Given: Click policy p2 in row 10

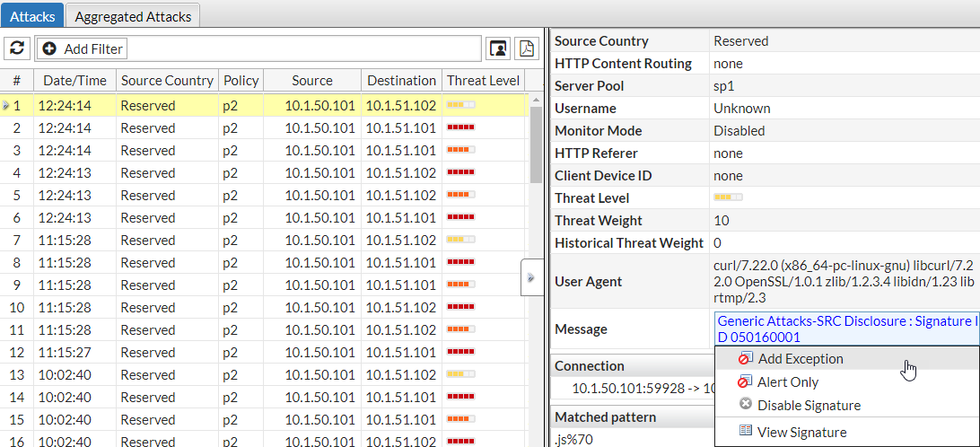Looking at the screenshot, I should (230, 308).
